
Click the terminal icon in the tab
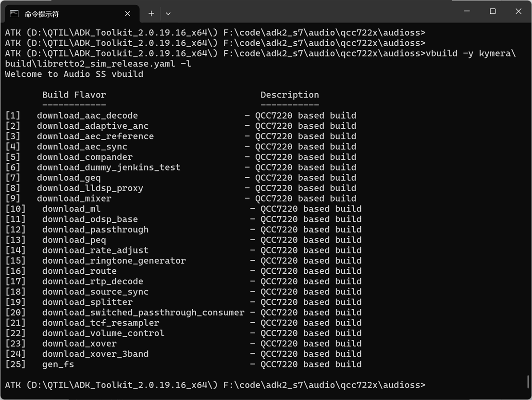coord(14,13)
